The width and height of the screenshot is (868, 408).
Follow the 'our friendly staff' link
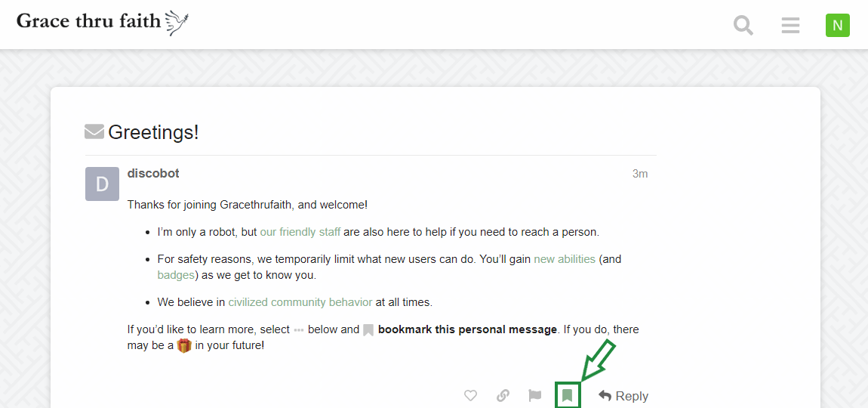tap(300, 232)
